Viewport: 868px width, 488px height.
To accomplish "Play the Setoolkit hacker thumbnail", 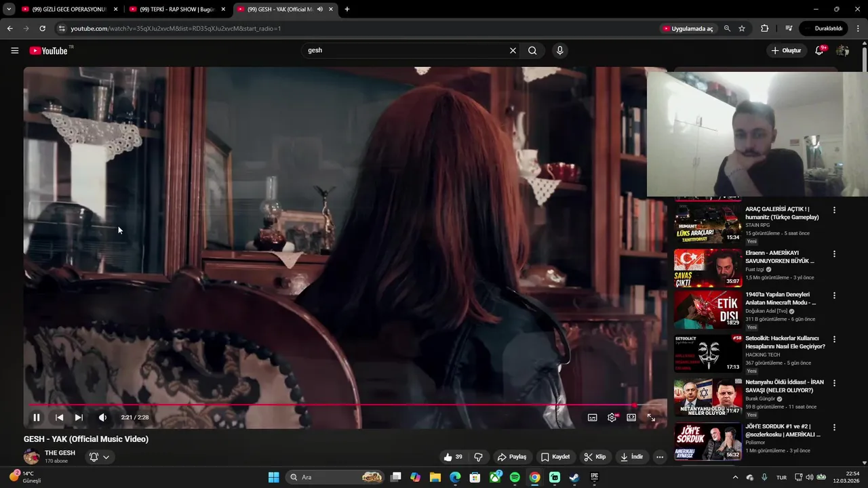I will pos(707,353).
